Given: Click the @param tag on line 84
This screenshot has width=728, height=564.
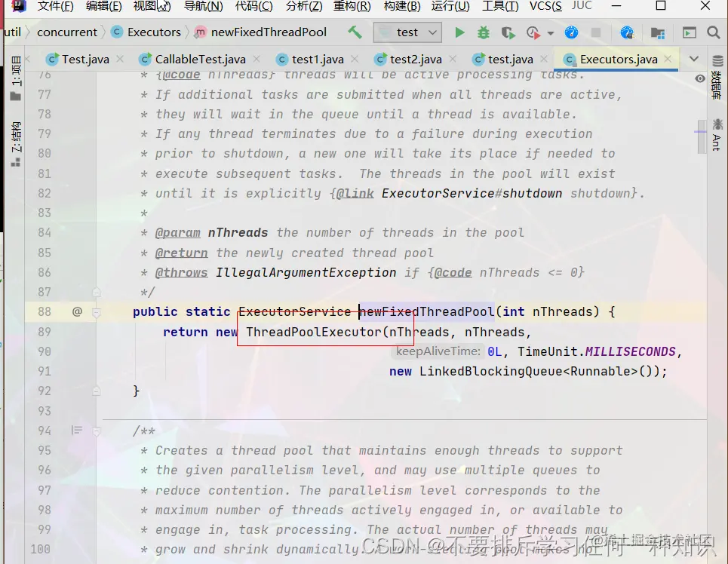Looking at the screenshot, I should (178, 232).
